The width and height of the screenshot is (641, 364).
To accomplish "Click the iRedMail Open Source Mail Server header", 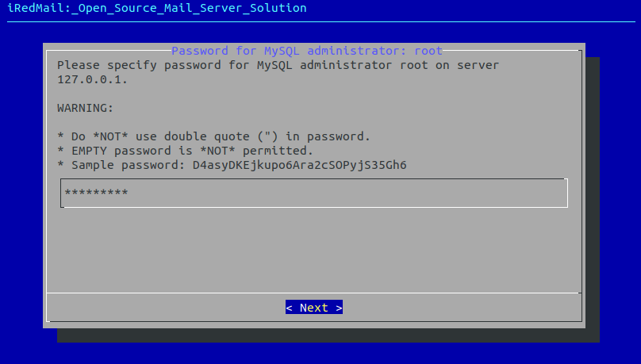I will pyautogui.click(x=156, y=8).
